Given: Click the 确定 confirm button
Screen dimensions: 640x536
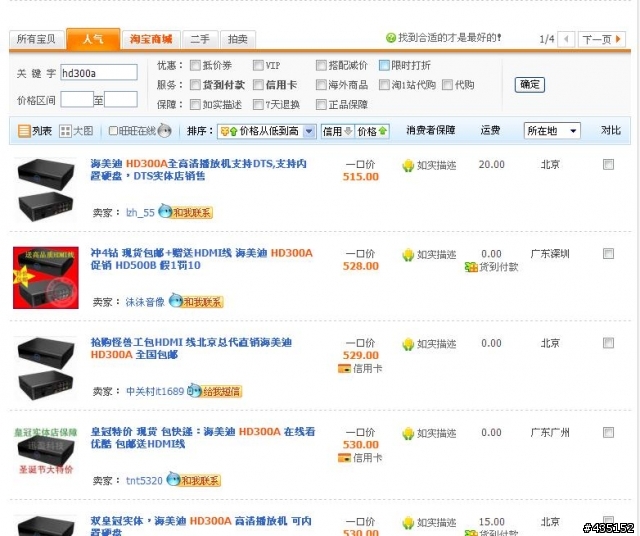Looking at the screenshot, I should (529, 85).
